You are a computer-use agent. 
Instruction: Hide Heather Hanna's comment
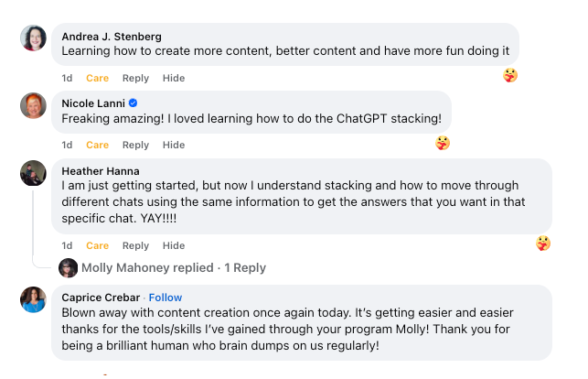tap(174, 245)
